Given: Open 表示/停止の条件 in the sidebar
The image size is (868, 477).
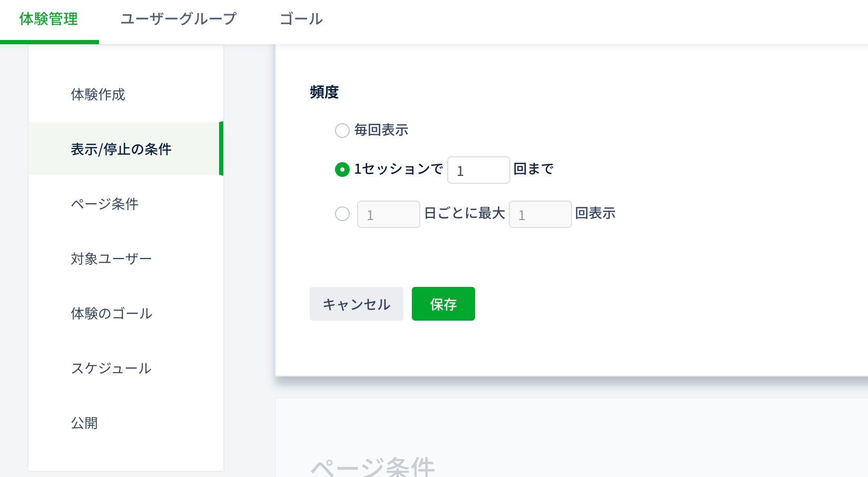Looking at the screenshot, I should tap(121, 150).
